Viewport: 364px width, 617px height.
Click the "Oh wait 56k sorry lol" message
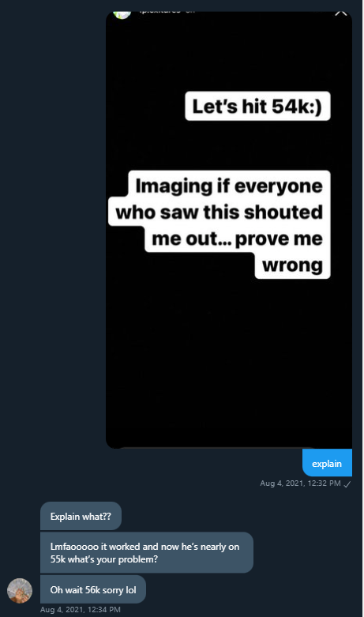[x=93, y=589]
